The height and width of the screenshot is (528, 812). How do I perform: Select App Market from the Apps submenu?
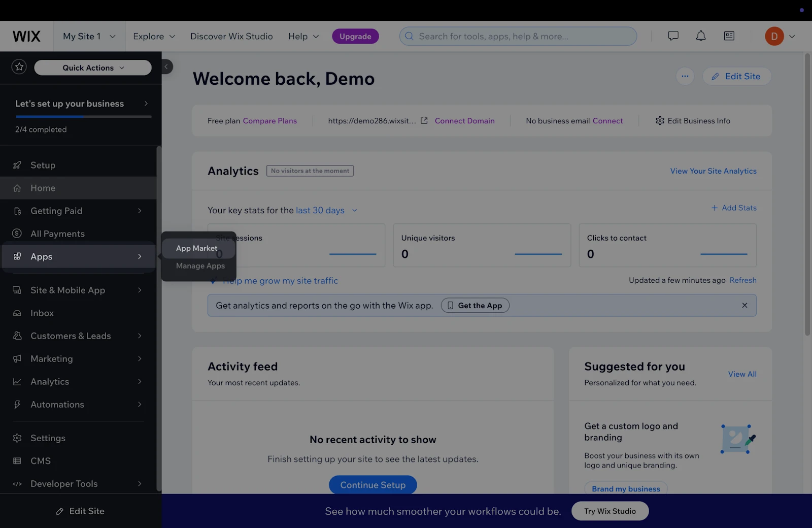[196, 248]
